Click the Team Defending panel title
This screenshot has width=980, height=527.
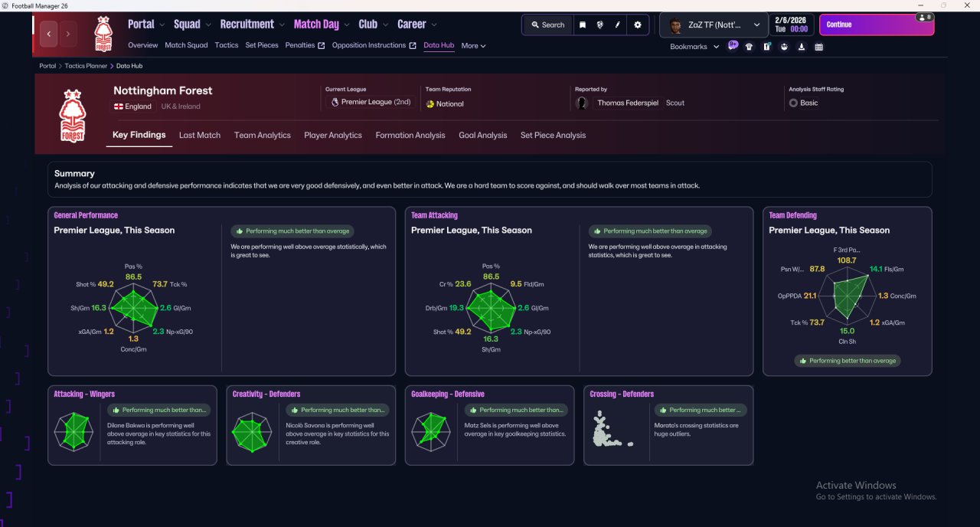coord(792,215)
